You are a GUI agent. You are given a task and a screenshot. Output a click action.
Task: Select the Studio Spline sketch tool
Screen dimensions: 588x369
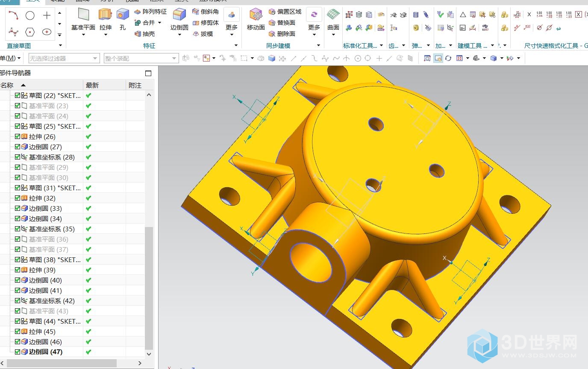[x=13, y=32]
